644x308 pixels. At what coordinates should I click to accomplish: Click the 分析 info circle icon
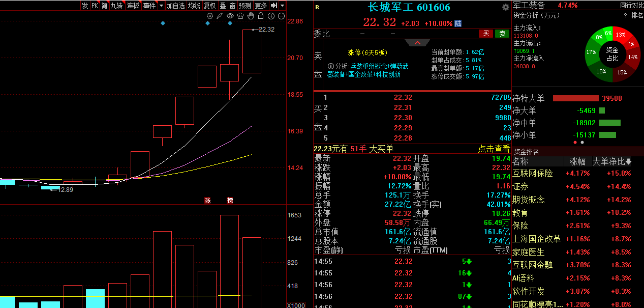[x=330, y=66]
